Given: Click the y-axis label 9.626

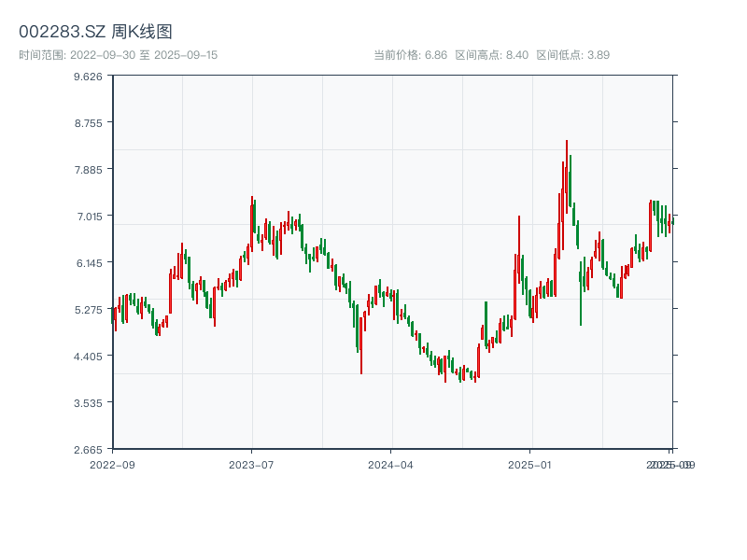Looking at the screenshot, I should (88, 77).
